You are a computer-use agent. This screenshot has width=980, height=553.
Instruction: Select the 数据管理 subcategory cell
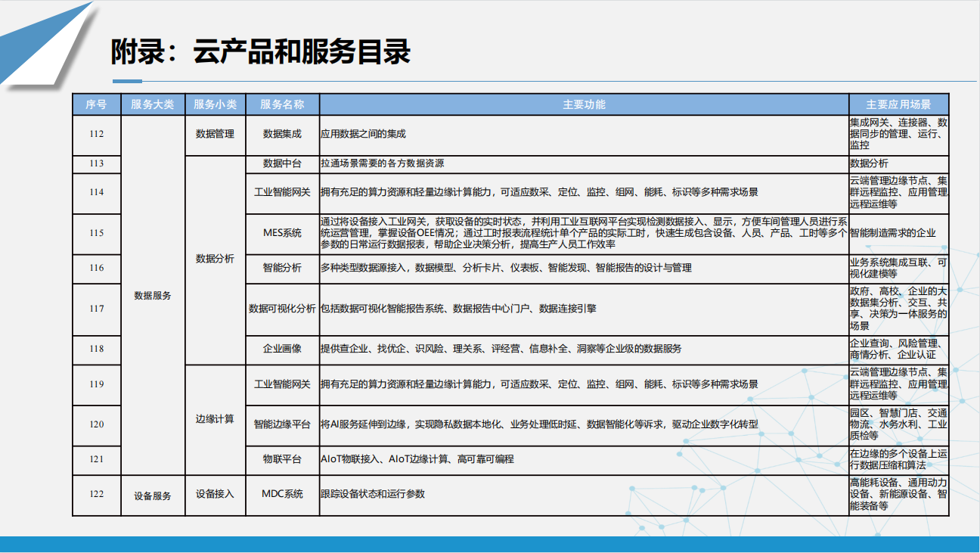point(215,134)
